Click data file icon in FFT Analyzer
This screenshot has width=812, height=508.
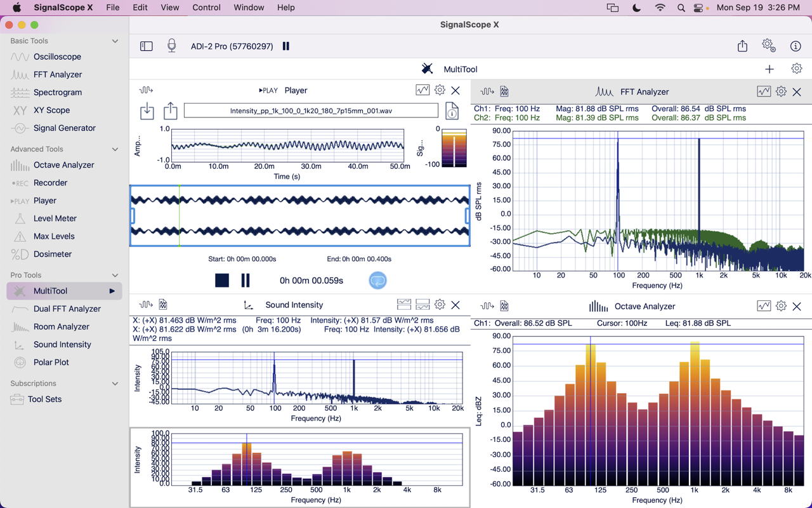[504, 91]
